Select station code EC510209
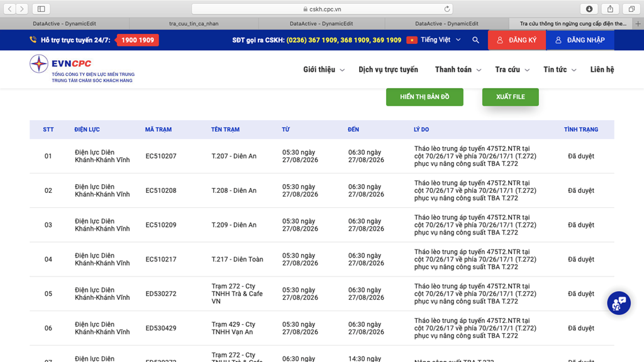The height and width of the screenshot is (362, 644). [x=161, y=225]
